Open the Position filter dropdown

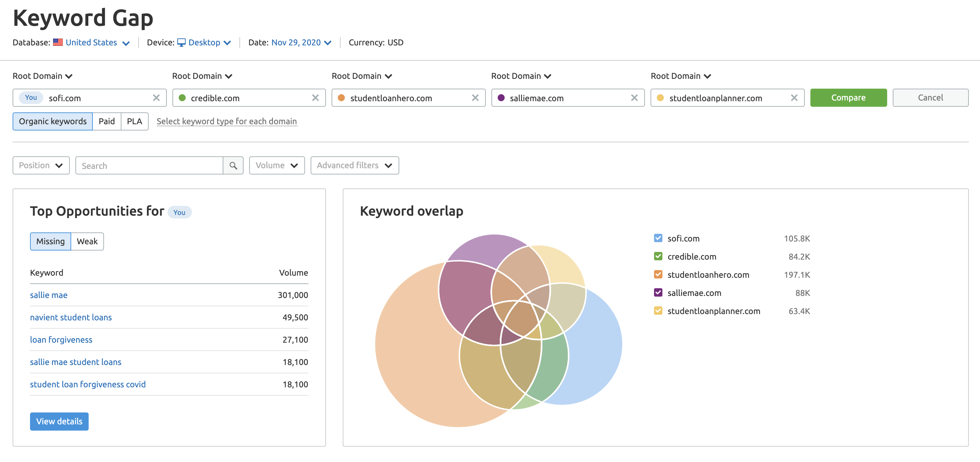(41, 165)
